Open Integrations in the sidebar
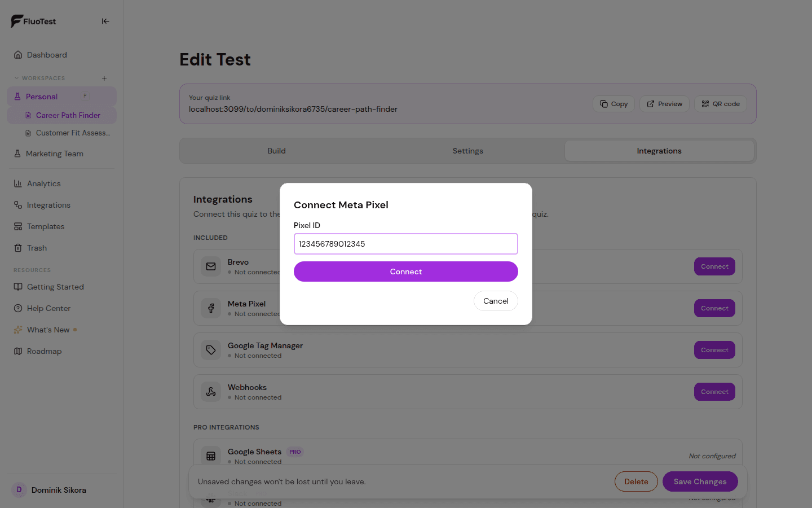 tap(62, 205)
